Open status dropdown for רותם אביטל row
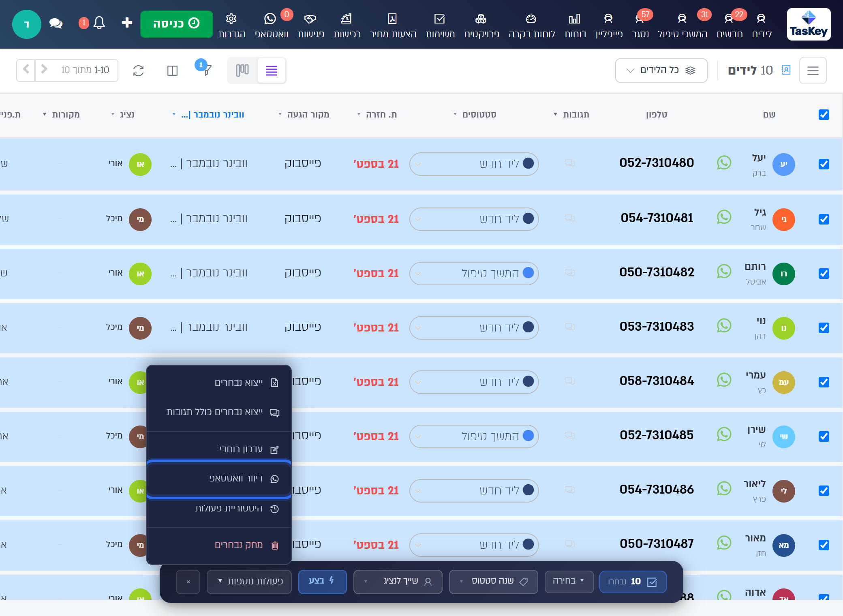 (x=474, y=274)
